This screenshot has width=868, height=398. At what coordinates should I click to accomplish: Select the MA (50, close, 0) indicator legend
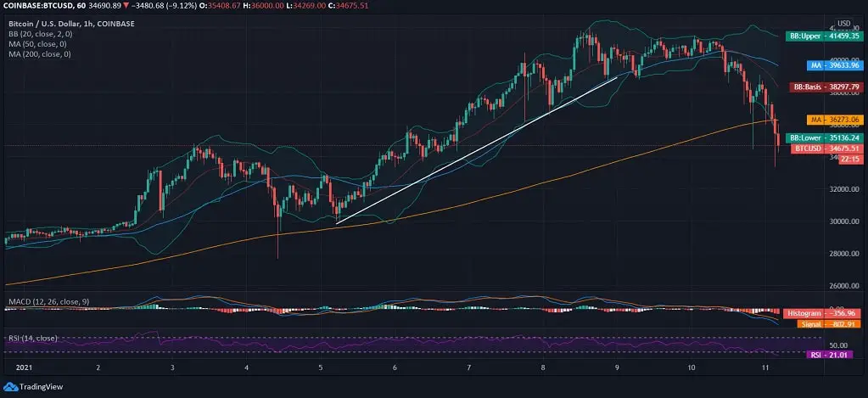(39, 44)
